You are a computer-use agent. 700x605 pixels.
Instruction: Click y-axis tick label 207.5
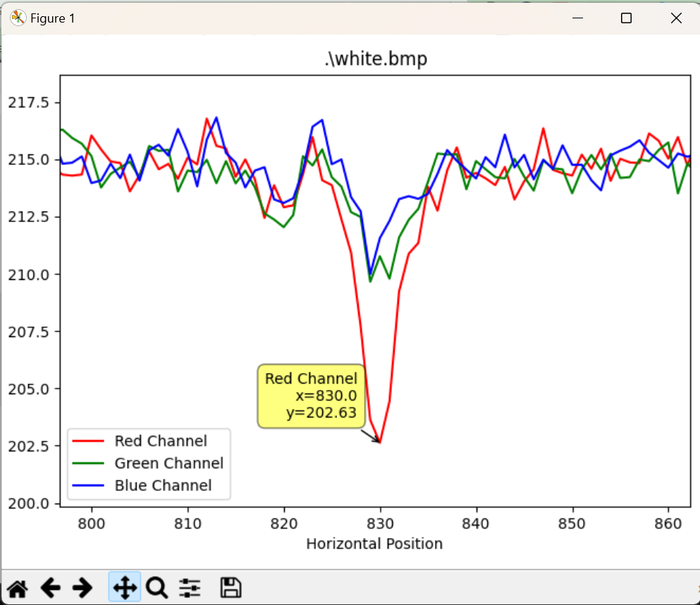click(29, 331)
